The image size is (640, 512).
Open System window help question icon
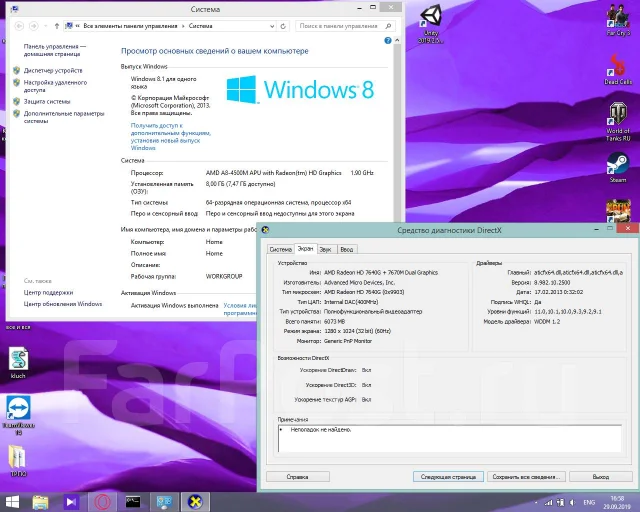388,40
